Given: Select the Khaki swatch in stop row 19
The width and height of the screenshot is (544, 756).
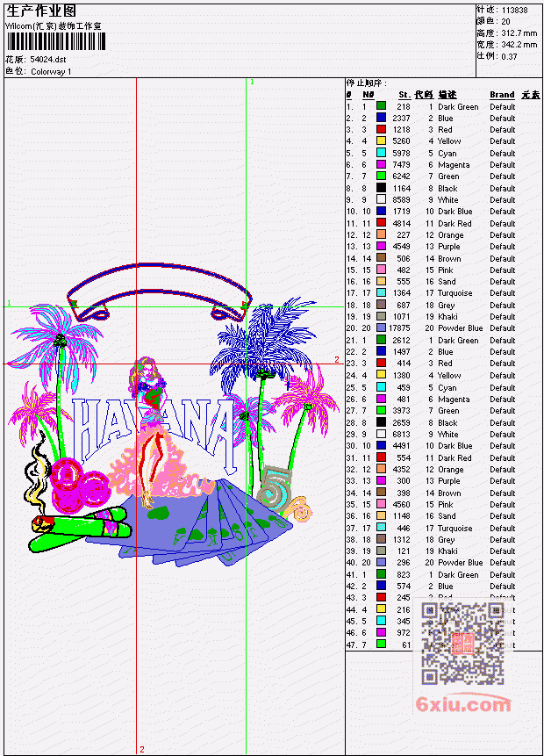Looking at the screenshot, I should pos(381,316).
